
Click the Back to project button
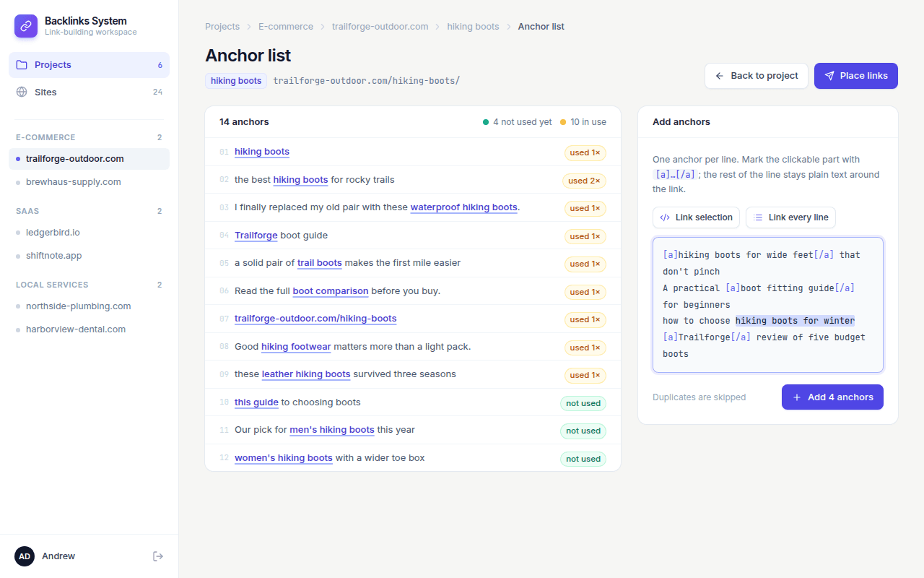[x=757, y=76]
